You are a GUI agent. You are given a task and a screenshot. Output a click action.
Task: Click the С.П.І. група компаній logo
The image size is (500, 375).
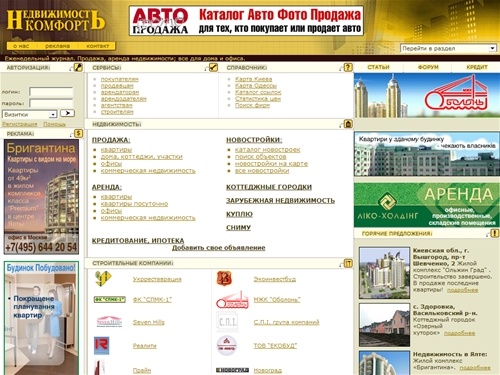click(x=227, y=322)
